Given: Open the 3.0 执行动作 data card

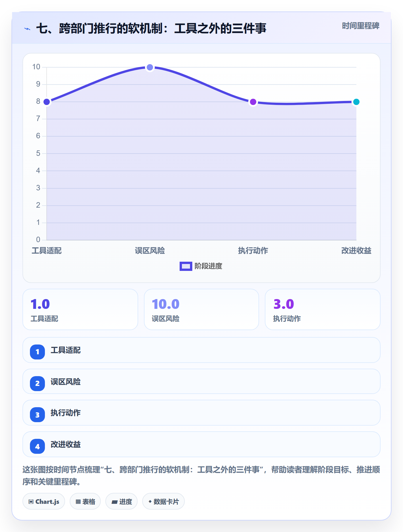Looking at the screenshot, I should click(323, 309).
